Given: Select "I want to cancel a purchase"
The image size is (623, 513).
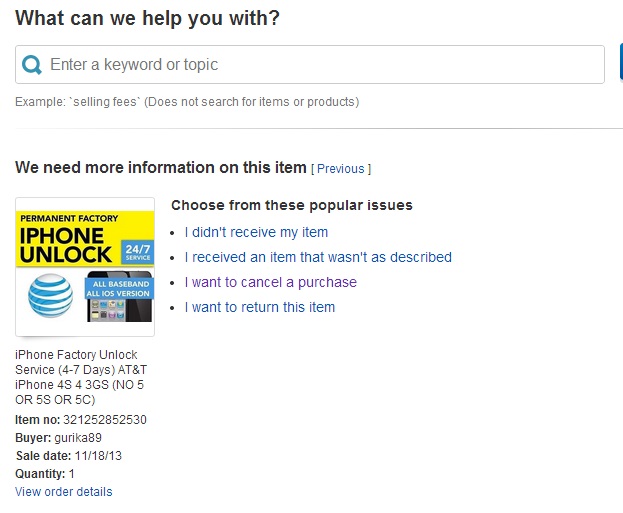Looking at the screenshot, I should pyautogui.click(x=270, y=282).
